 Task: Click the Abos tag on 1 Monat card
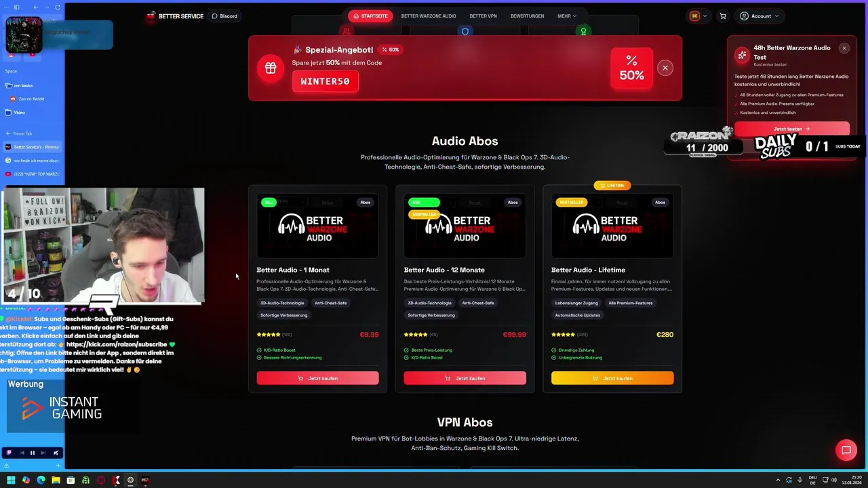coord(366,202)
